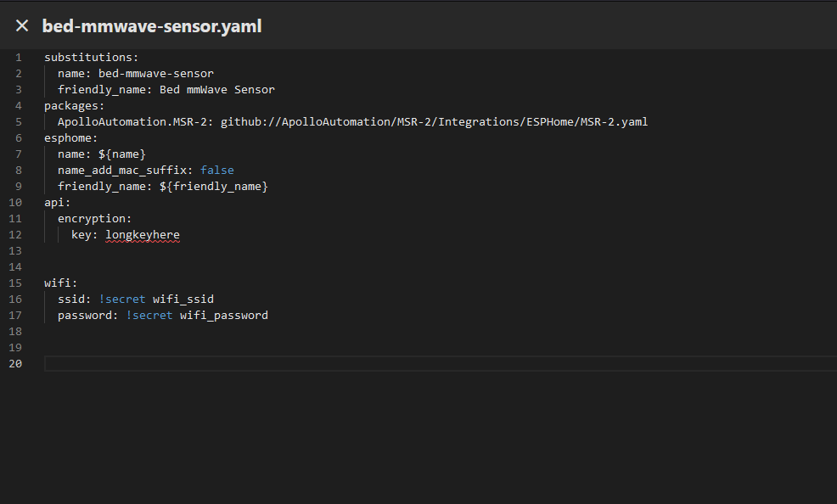Click the 'packages:' key on line 4
The width and height of the screenshot is (837, 504).
74,105
